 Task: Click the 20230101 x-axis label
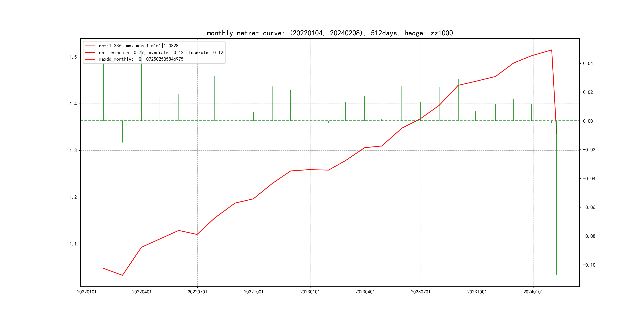310,292
